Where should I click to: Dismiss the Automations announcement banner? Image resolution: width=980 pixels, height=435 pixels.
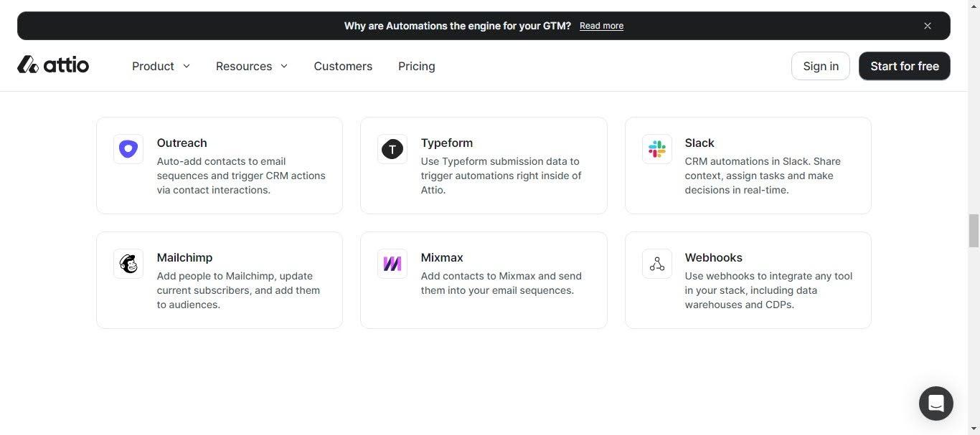point(927,26)
